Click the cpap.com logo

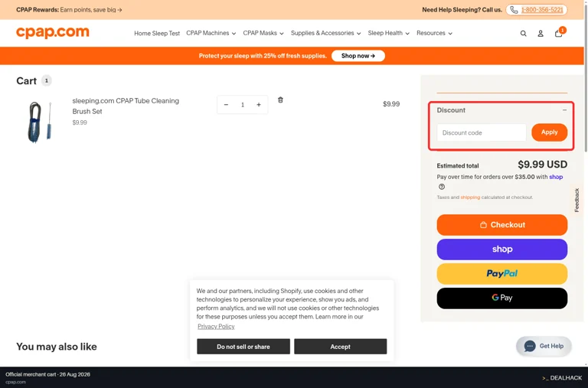pyautogui.click(x=53, y=33)
